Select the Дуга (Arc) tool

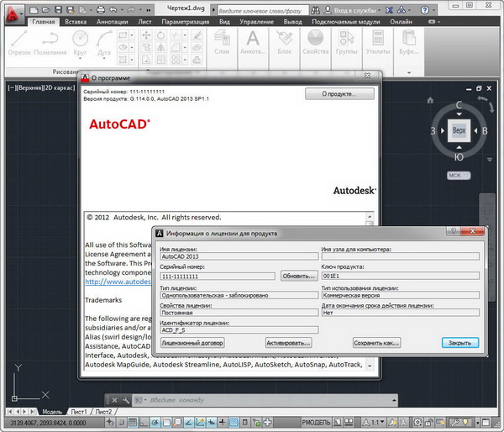click(105, 44)
